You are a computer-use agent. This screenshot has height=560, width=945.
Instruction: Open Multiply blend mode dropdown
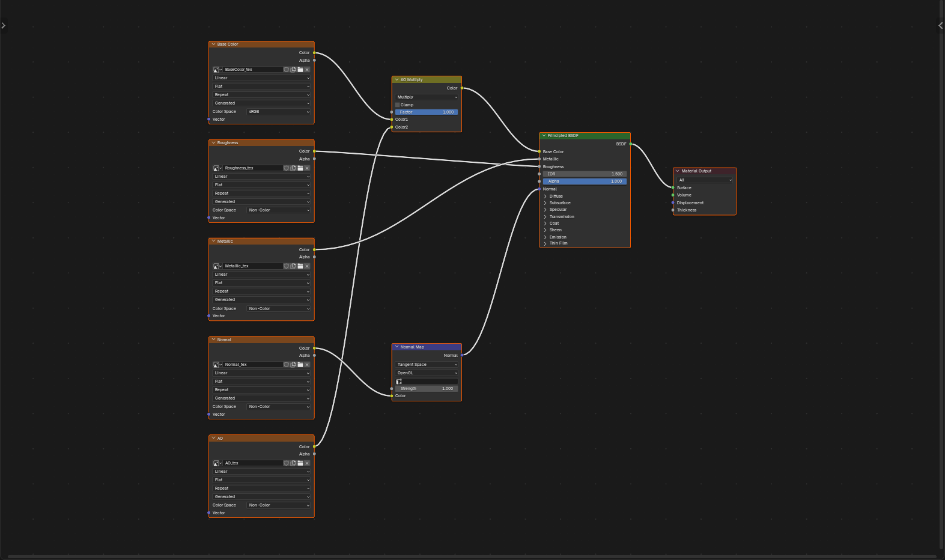(x=427, y=97)
